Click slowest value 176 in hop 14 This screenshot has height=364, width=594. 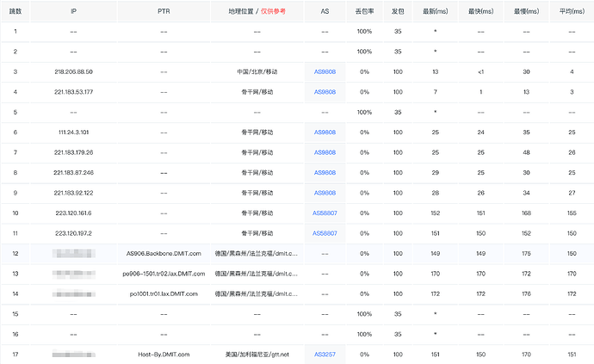[x=526, y=294]
